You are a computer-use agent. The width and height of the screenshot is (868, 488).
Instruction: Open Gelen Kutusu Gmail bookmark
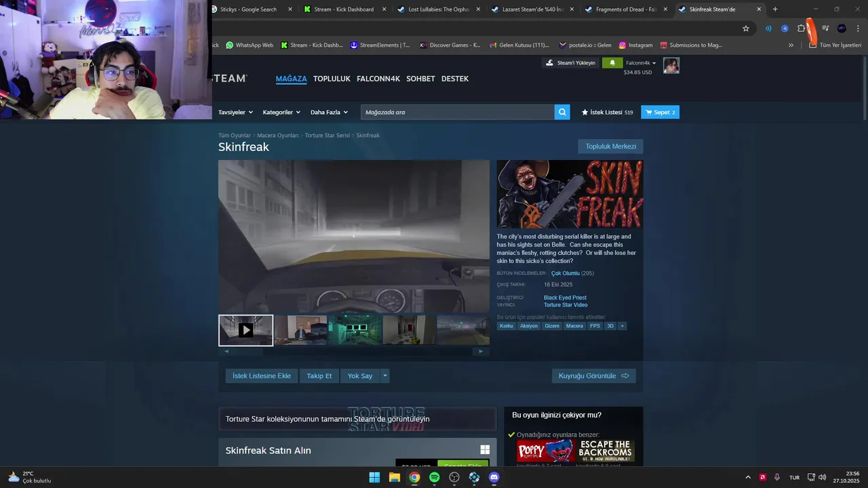[x=519, y=45]
